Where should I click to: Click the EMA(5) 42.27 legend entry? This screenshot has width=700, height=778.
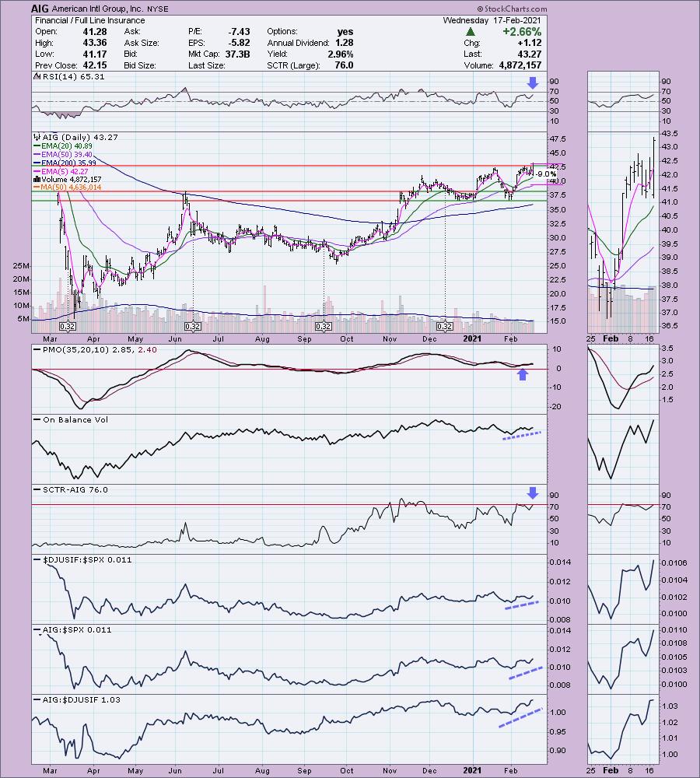pyautogui.click(x=65, y=171)
